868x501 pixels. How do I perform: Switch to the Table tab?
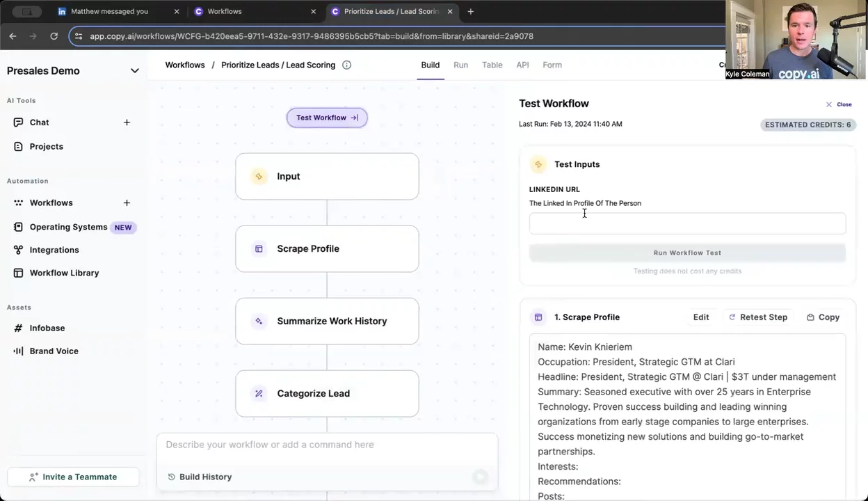[492, 65]
